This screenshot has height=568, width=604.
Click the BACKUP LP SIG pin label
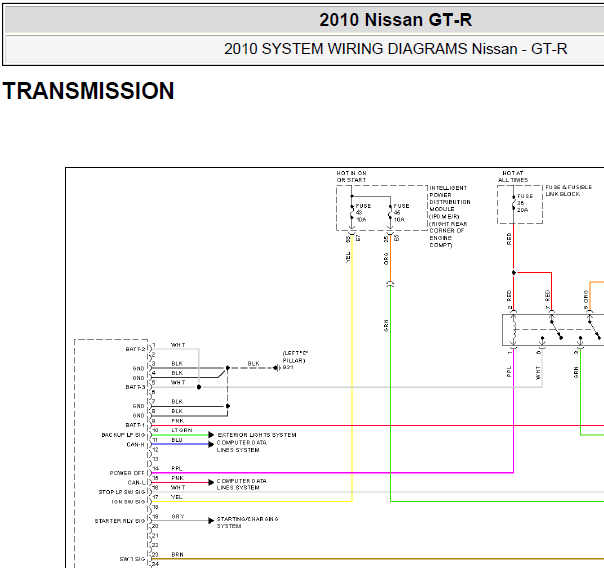pos(124,435)
